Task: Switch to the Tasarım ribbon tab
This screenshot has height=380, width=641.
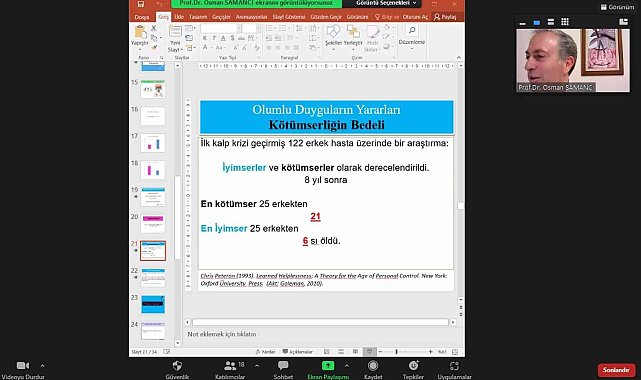Action: [x=198, y=17]
